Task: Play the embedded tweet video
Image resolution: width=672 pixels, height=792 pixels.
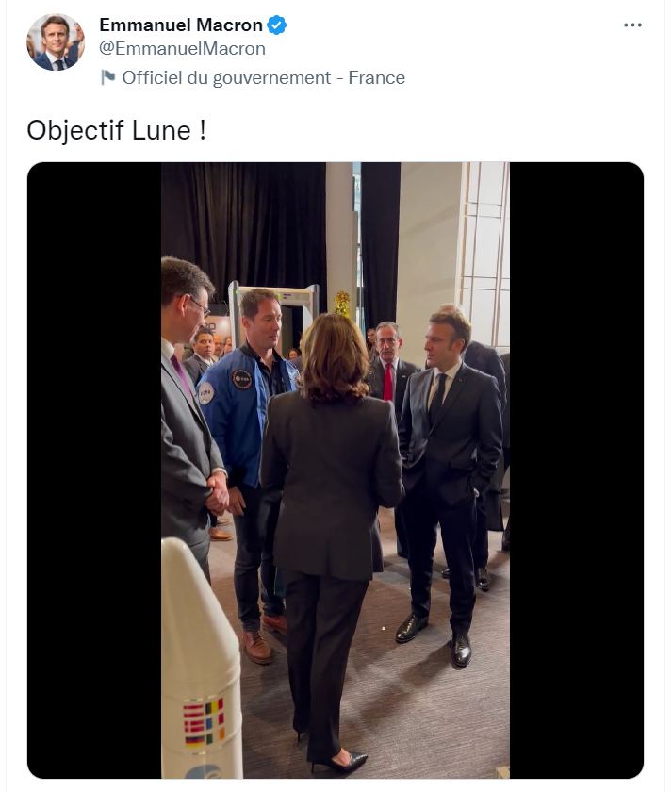Action: pyautogui.click(x=336, y=470)
